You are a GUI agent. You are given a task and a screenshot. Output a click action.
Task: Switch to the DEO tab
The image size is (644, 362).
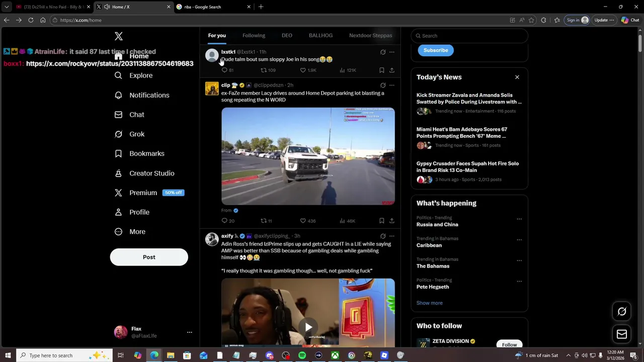pyautogui.click(x=287, y=36)
